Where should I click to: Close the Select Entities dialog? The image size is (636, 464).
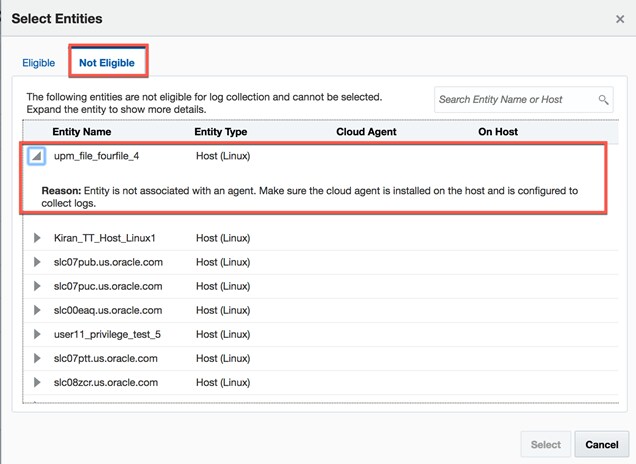click(x=620, y=19)
